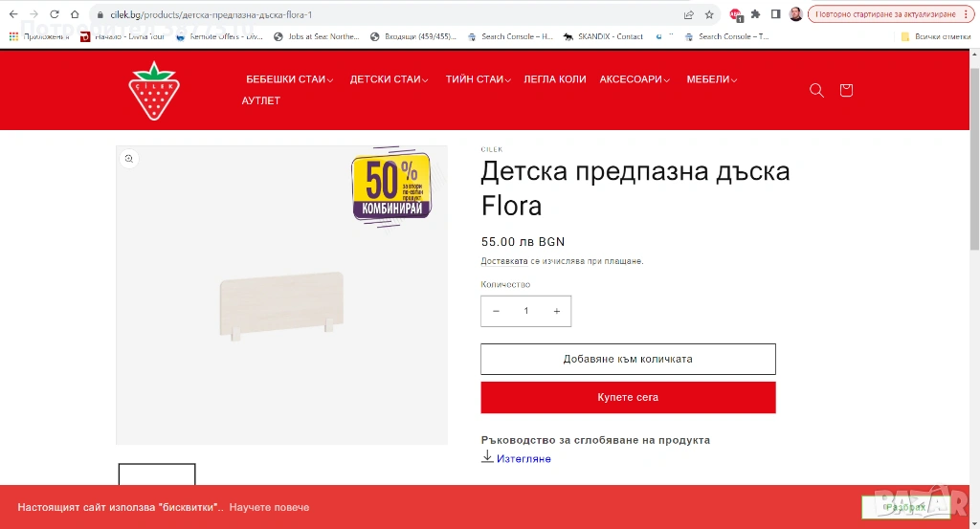Open the ЛЕГЛА КОЛИ menu item
Image resolution: width=980 pixels, height=529 pixels.
click(x=555, y=79)
